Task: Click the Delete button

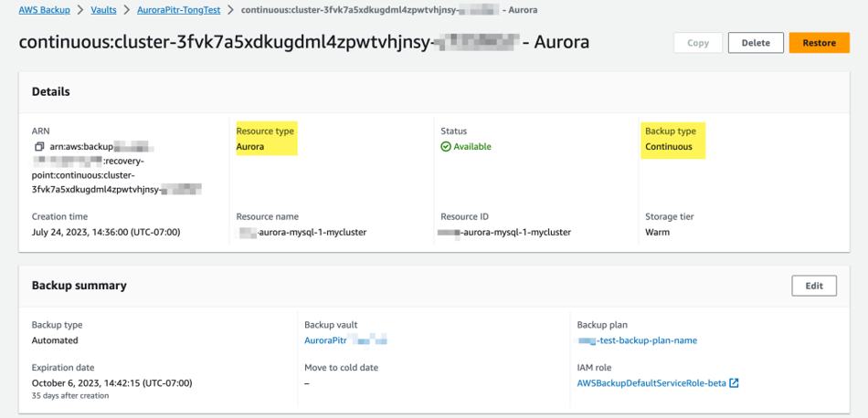Action: (756, 43)
